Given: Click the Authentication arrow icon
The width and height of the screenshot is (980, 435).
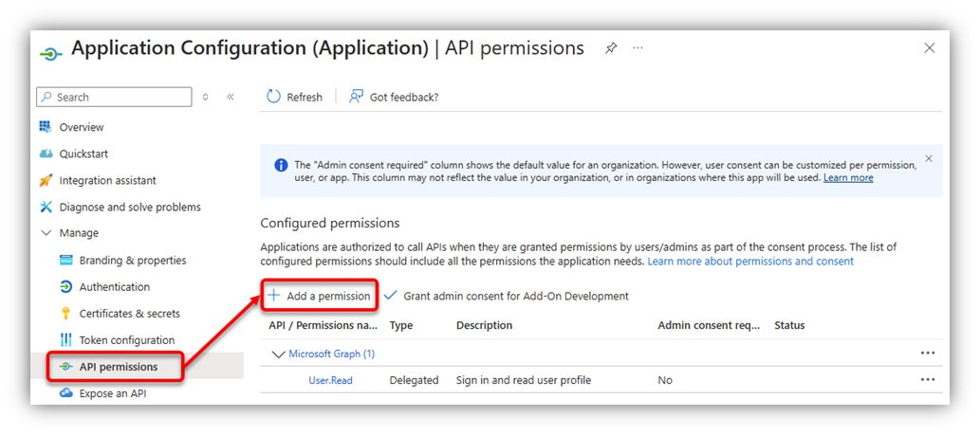Looking at the screenshot, I should point(65,287).
